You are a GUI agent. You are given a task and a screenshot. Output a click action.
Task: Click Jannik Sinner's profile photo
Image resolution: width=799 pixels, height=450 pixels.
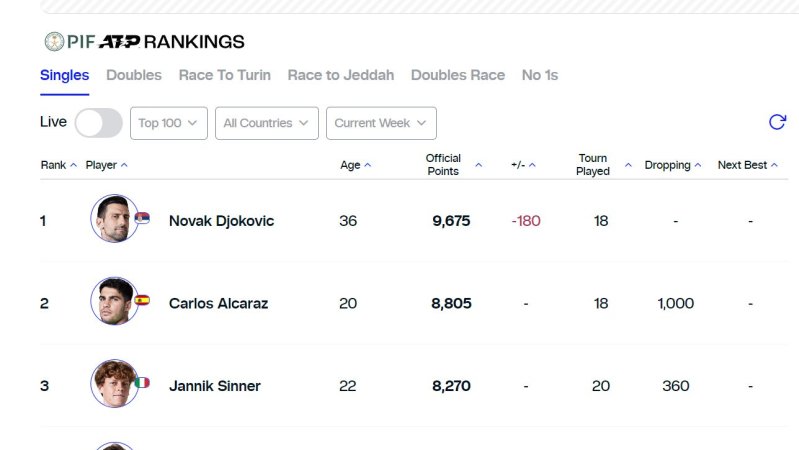pos(114,384)
